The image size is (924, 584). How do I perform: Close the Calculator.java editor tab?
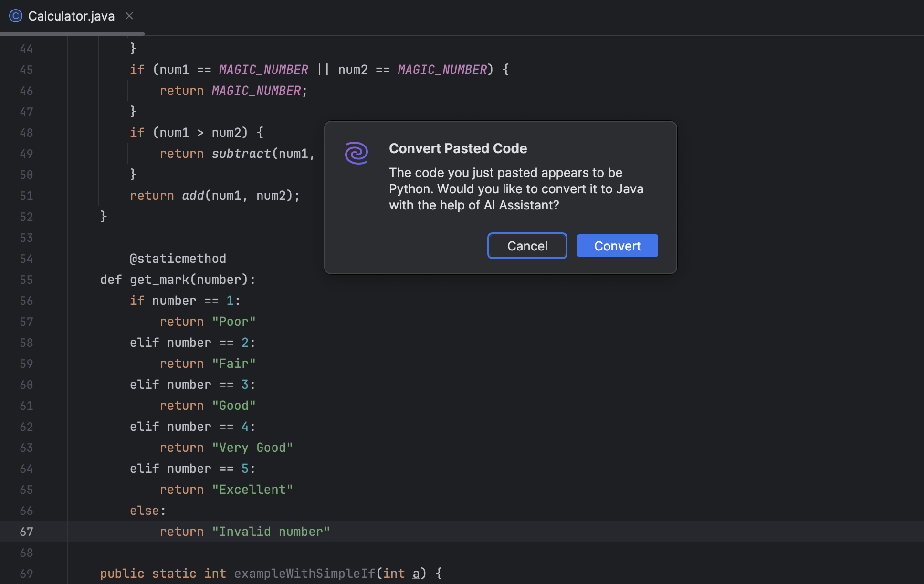point(129,16)
